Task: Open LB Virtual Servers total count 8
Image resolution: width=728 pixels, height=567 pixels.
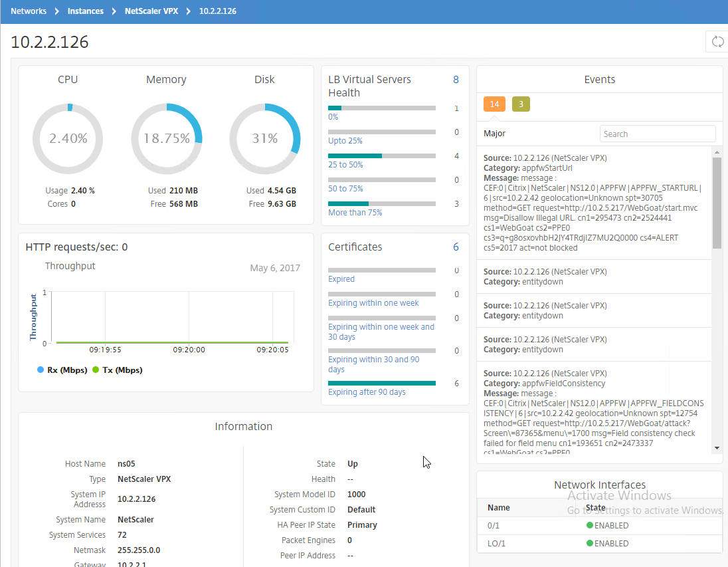Action: [456, 80]
